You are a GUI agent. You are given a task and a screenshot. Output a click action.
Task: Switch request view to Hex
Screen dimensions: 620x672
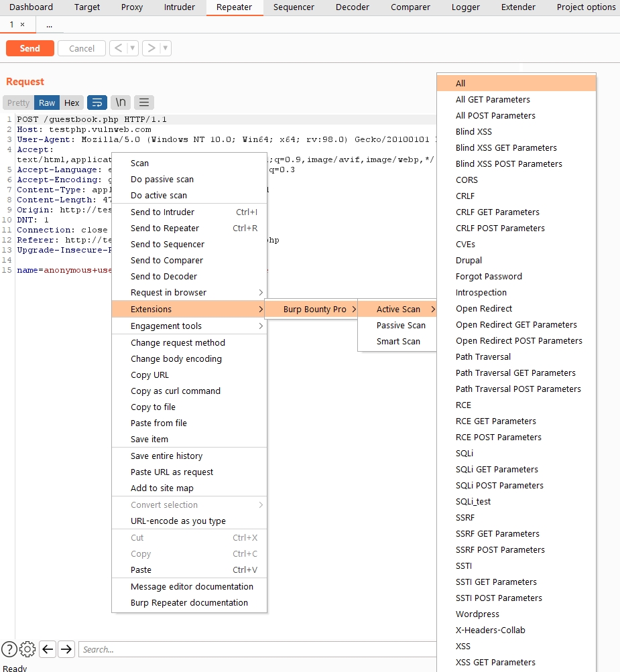72,103
